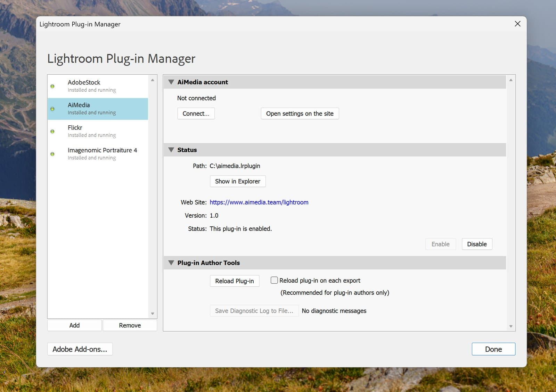Click green status dot beside Imagenomic Portraiture 4
This screenshot has width=556, height=392.
52,154
